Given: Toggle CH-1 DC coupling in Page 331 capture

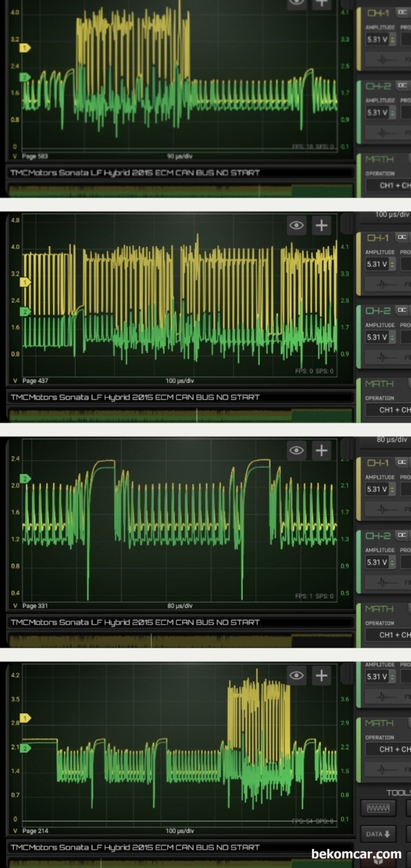Looking at the screenshot, I should tap(402, 462).
